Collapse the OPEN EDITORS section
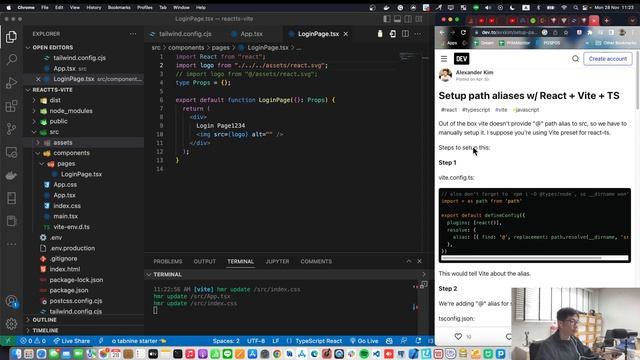 pyautogui.click(x=53, y=47)
